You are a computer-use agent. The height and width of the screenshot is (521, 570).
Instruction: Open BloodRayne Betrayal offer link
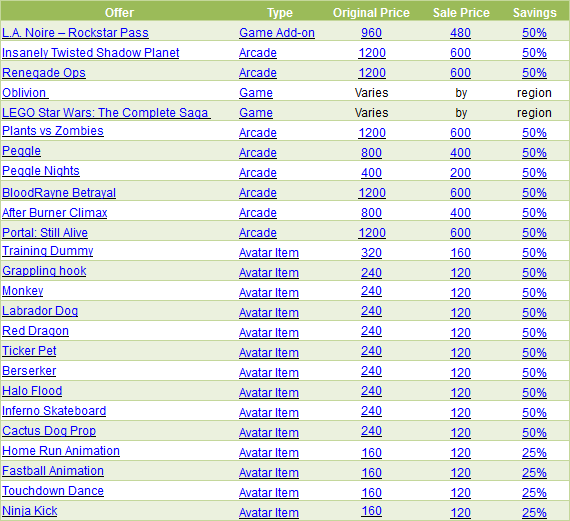point(59,193)
